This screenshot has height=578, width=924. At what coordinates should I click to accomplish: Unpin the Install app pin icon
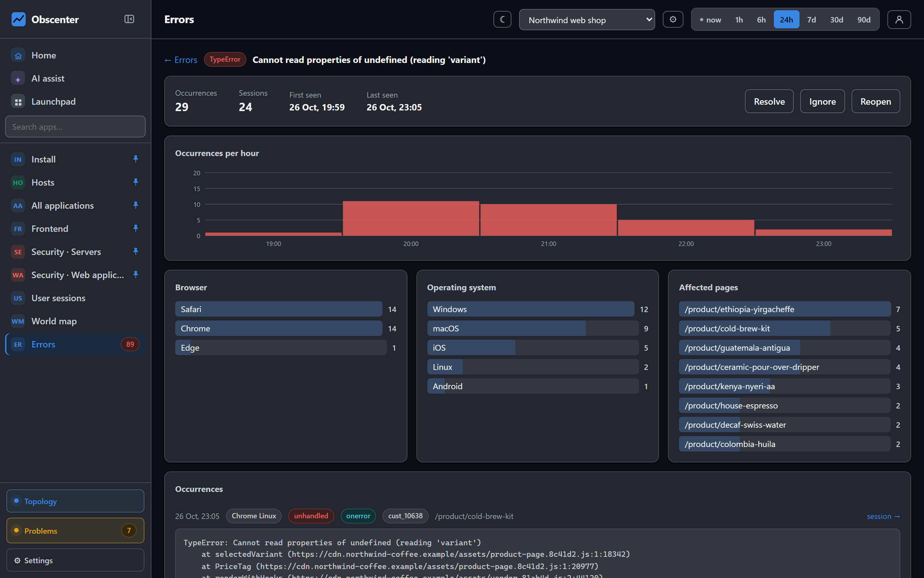click(x=135, y=159)
